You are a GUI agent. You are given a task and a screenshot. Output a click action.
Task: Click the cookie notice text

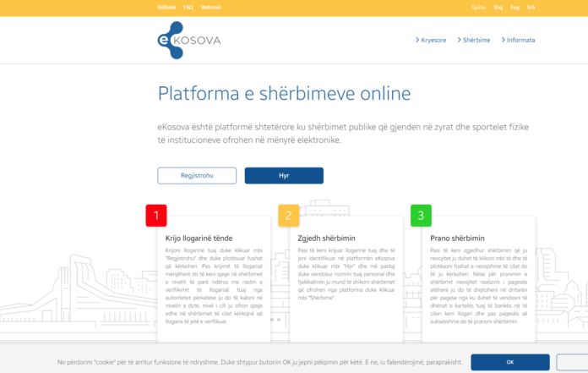click(x=259, y=362)
